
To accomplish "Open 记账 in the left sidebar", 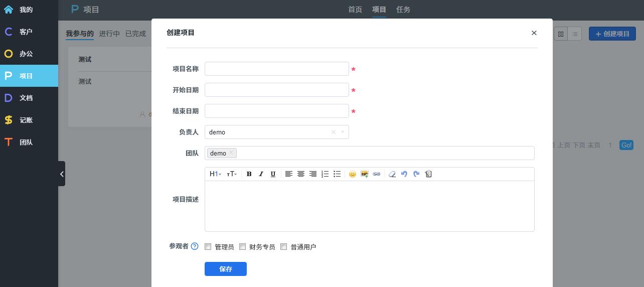I will click(26, 120).
